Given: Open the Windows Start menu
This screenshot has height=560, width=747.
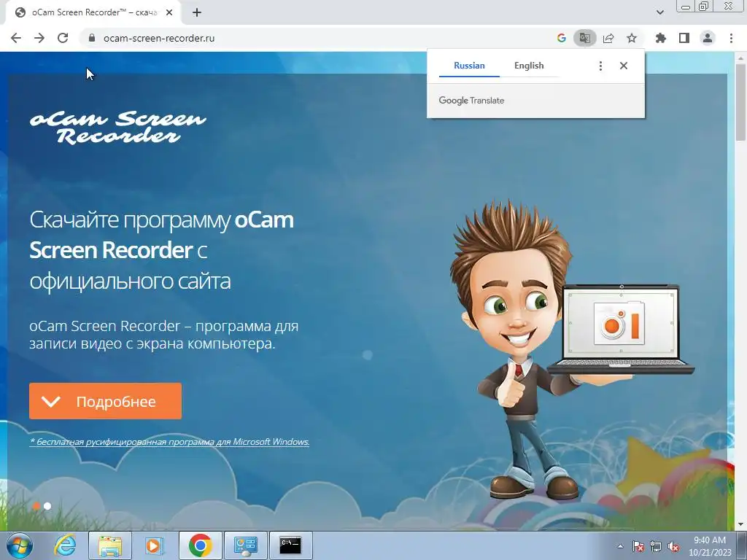Looking at the screenshot, I should [20, 545].
